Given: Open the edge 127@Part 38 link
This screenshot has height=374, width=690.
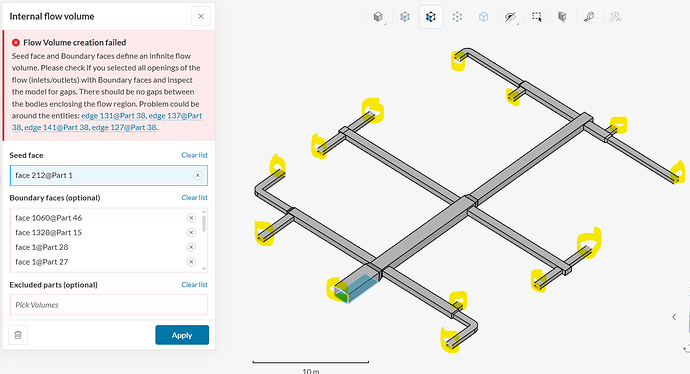Looking at the screenshot, I should tap(124, 128).
